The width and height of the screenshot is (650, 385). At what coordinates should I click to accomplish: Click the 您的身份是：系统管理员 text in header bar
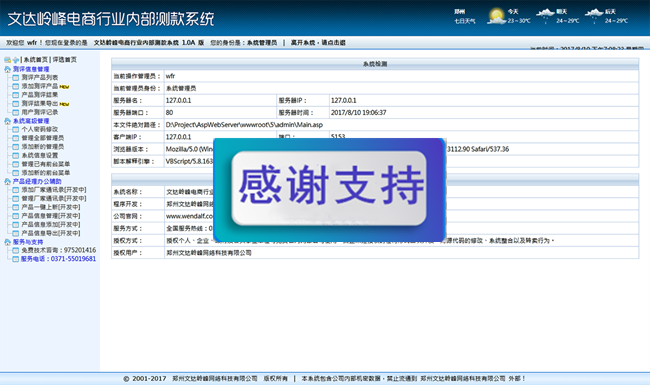[x=244, y=43]
